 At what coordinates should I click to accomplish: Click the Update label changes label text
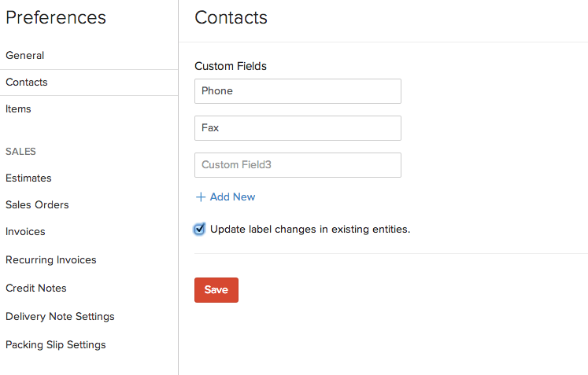[310, 230]
